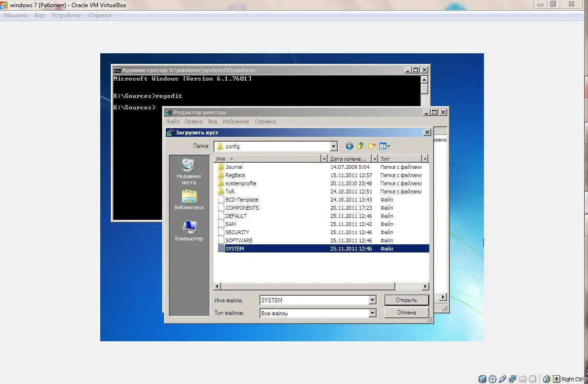
Task: Create new folder icon in dialog toolbar
Action: click(372, 146)
